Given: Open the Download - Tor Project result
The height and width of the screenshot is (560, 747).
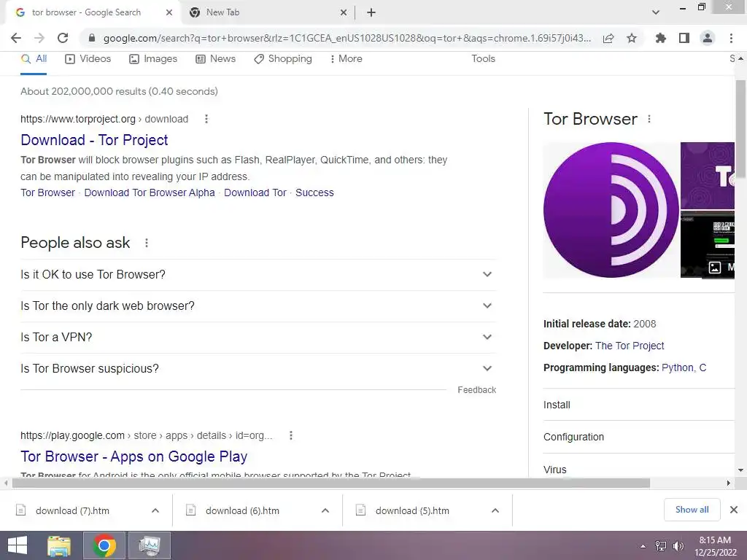Looking at the screenshot, I should point(94,140).
